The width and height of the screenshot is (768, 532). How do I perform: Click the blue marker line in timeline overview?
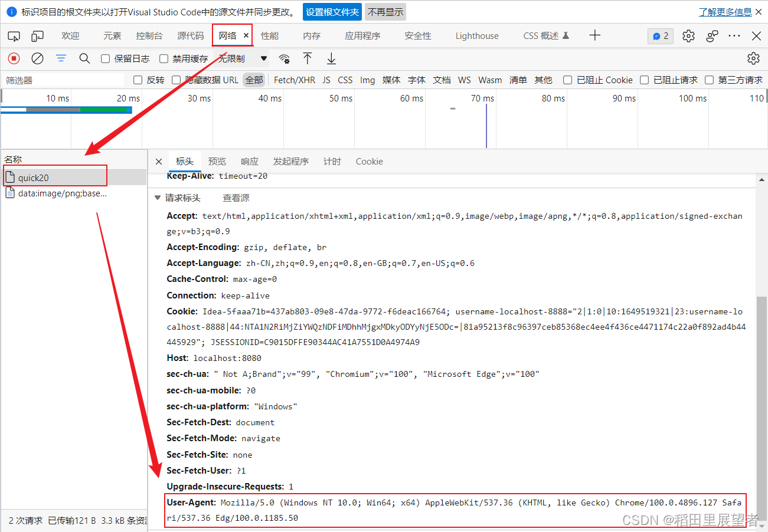tap(486, 126)
